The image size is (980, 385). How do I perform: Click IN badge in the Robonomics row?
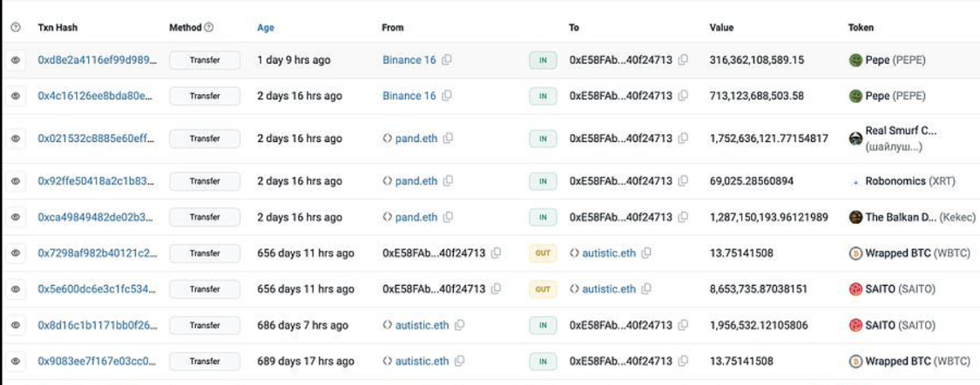pos(543,181)
